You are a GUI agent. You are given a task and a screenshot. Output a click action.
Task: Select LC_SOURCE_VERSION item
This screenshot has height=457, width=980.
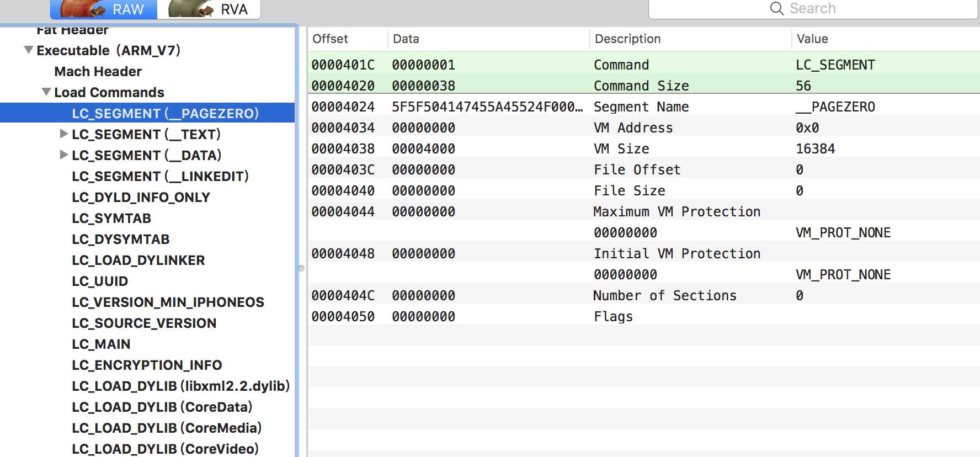[x=144, y=323]
